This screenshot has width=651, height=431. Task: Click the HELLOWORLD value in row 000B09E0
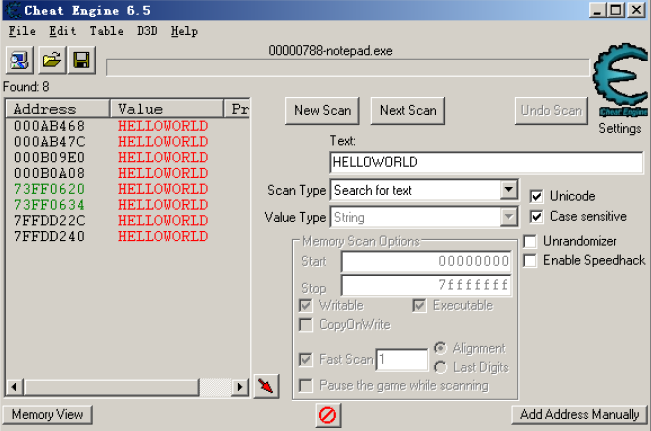pos(163,157)
